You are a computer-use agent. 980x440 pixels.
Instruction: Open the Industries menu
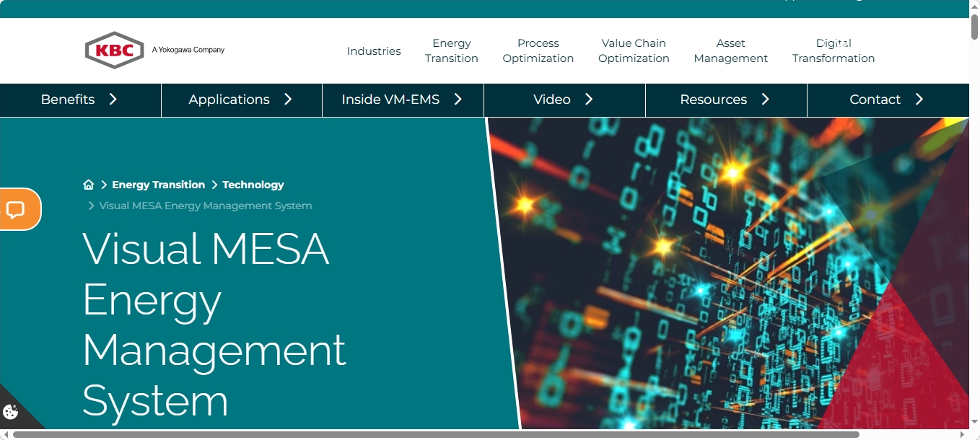(374, 51)
